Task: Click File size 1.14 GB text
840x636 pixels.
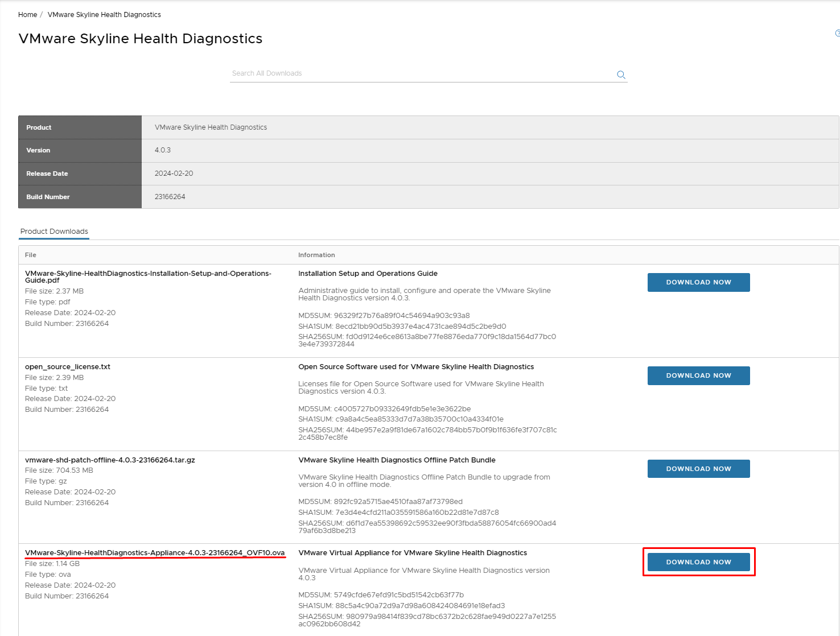Action: pyautogui.click(x=52, y=564)
